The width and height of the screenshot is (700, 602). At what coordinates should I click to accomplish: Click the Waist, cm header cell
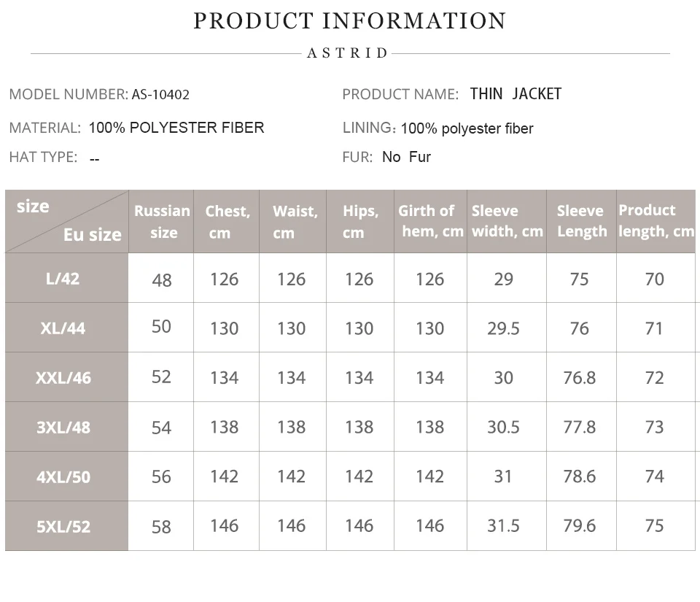[x=293, y=221]
